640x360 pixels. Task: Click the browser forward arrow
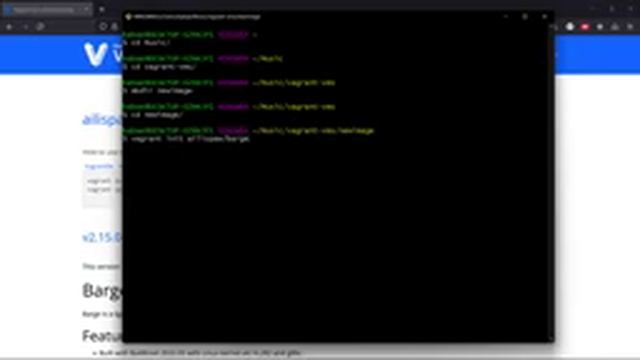tap(25, 27)
